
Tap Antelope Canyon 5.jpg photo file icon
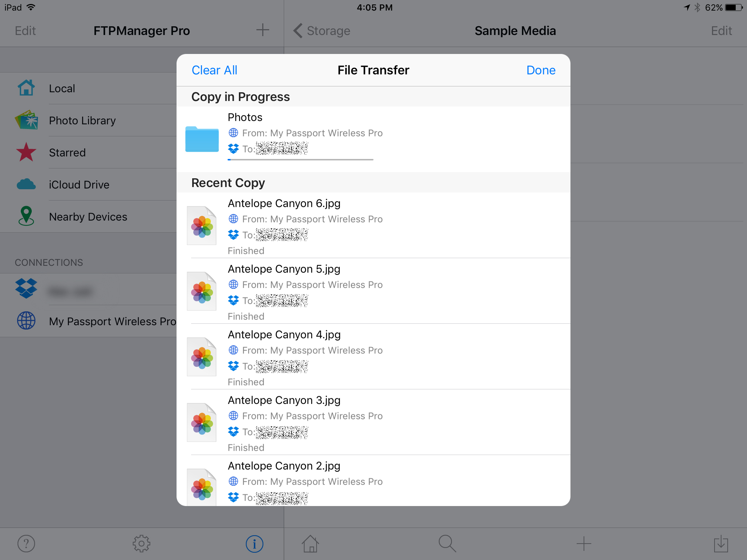(202, 291)
